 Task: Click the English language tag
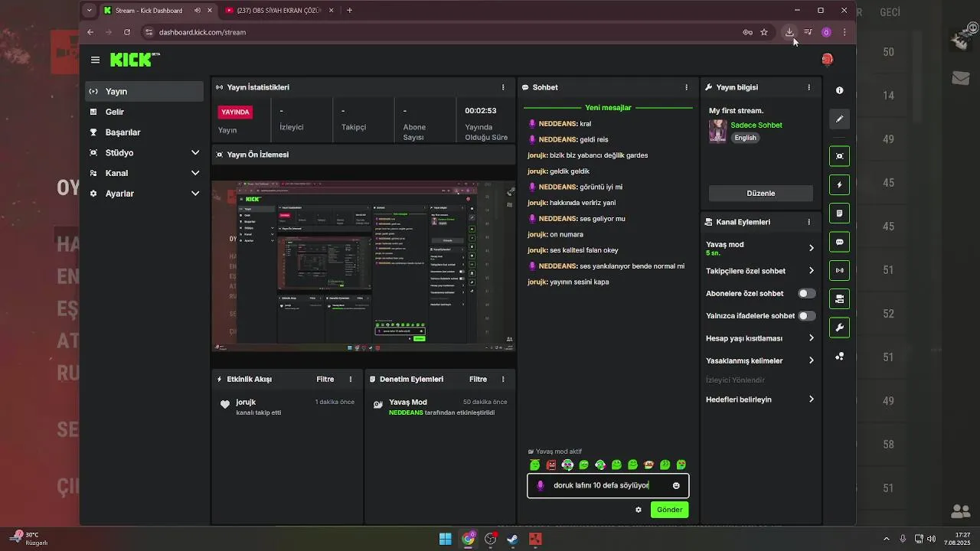coord(745,138)
